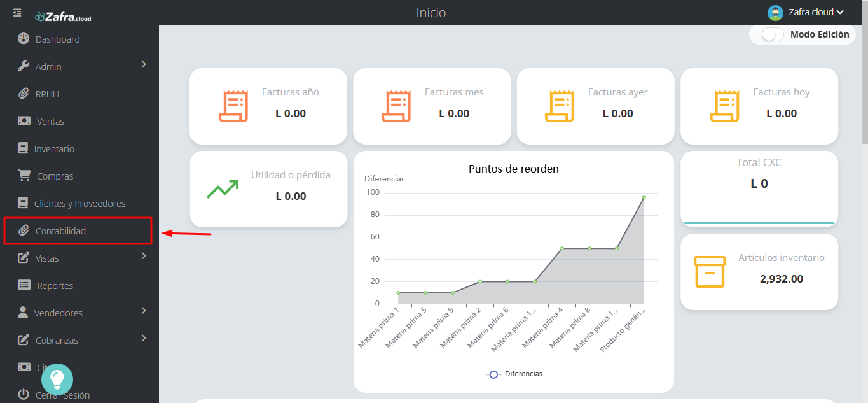The width and height of the screenshot is (868, 403).
Task: Expand the Cobranzas submenu chevron
Action: pyautogui.click(x=144, y=338)
